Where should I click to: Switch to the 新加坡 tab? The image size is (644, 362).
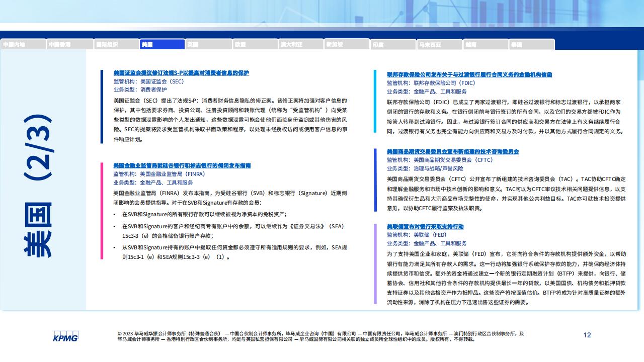pos(348,44)
